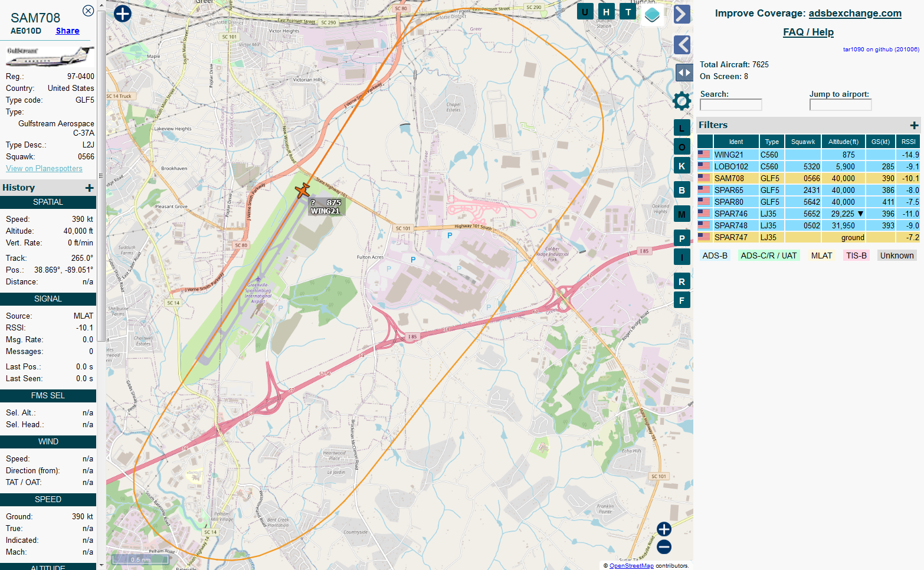
Task: Click the F map option button
Action: tap(682, 300)
